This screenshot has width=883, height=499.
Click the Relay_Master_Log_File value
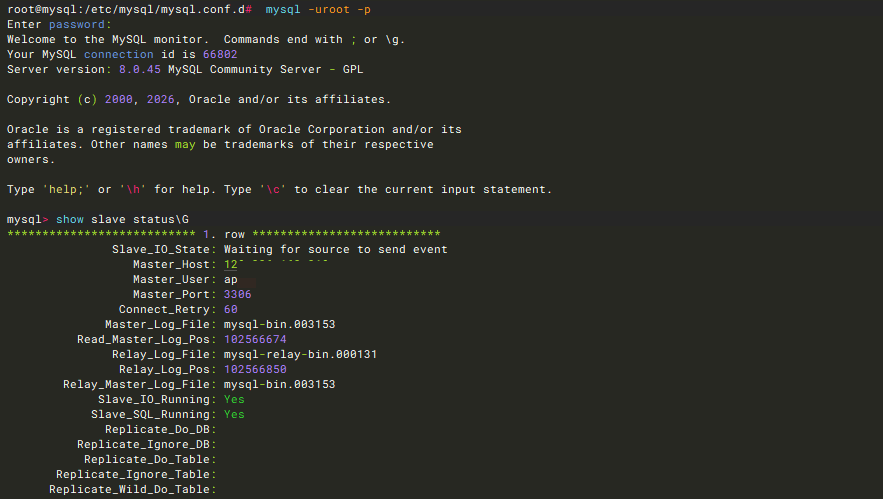coord(279,384)
